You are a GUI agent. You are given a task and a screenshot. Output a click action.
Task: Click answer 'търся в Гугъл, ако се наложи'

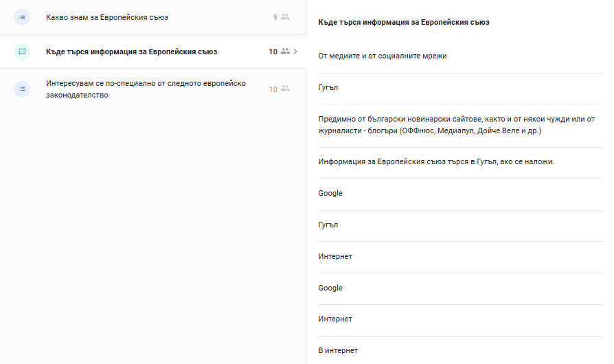coord(436,161)
